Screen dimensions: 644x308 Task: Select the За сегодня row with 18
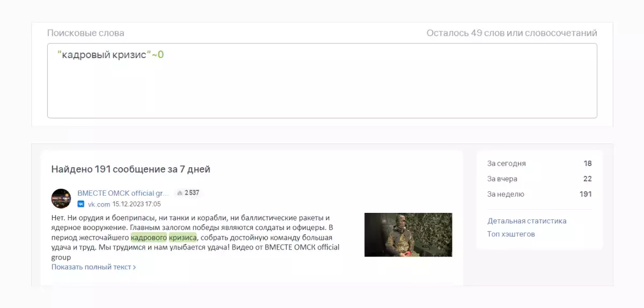pos(539,163)
